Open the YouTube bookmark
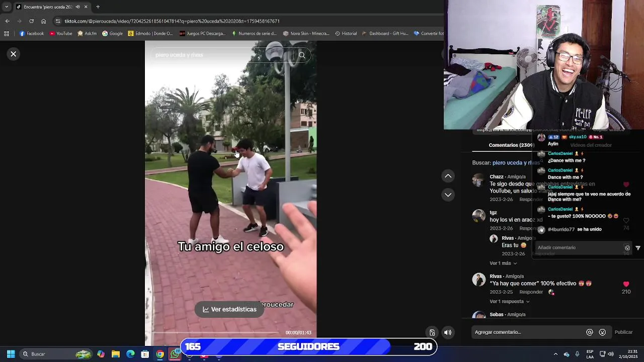The width and height of the screenshot is (644, 362). 61,34
